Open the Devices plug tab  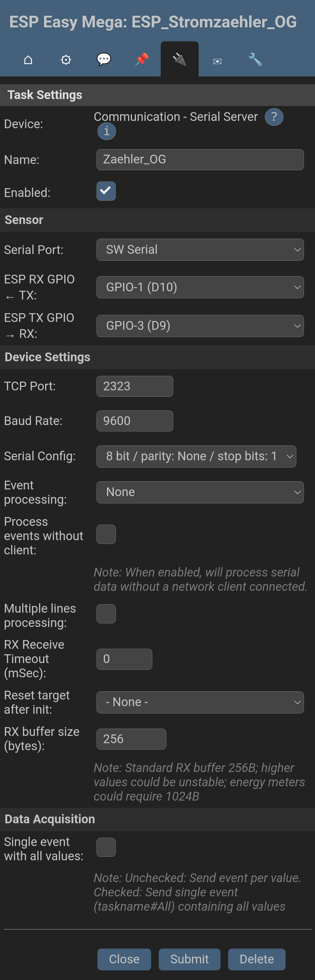click(179, 59)
